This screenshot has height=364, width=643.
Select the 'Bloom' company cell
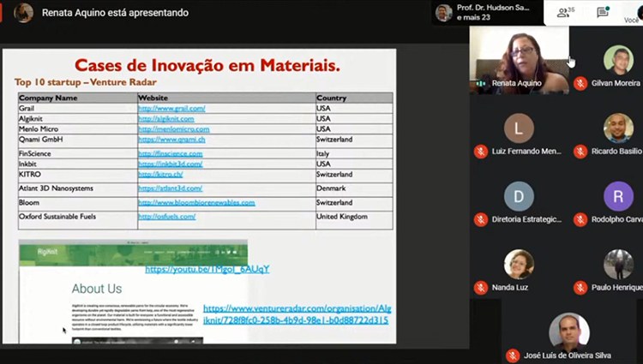[78, 205]
